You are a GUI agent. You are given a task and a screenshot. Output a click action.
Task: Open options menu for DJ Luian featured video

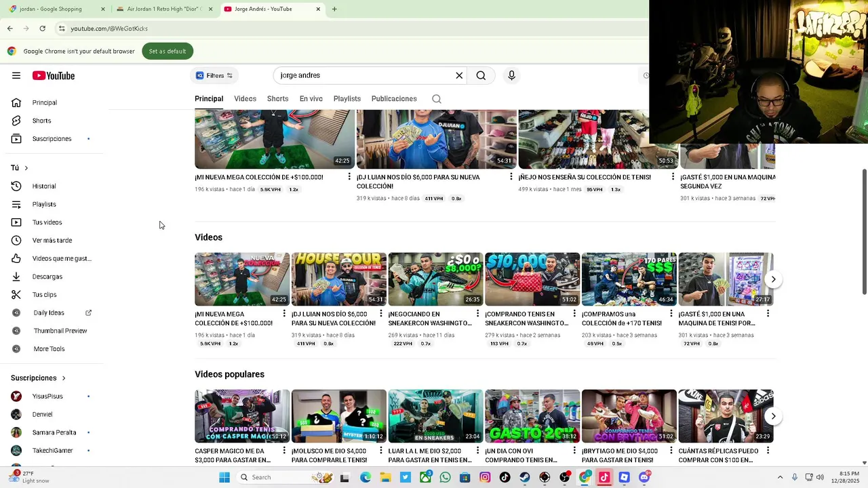511,177
